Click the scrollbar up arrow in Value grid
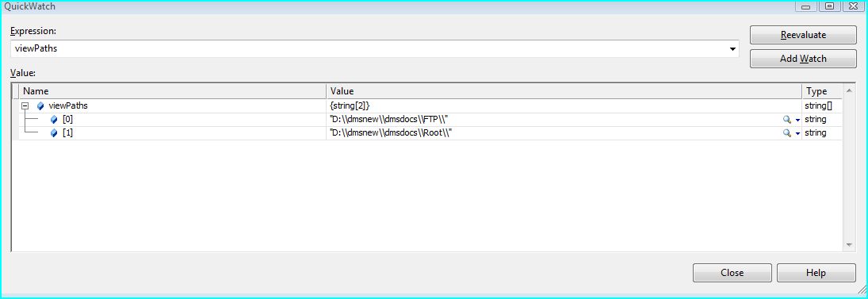This screenshot has width=868, height=299. coord(849,90)
